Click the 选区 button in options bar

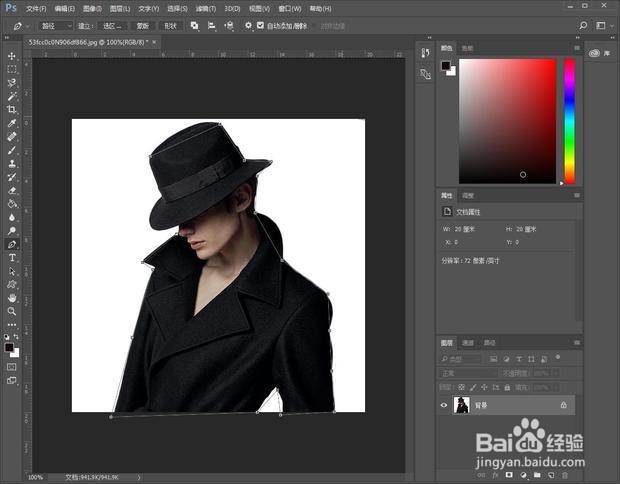tap(114, 25)
